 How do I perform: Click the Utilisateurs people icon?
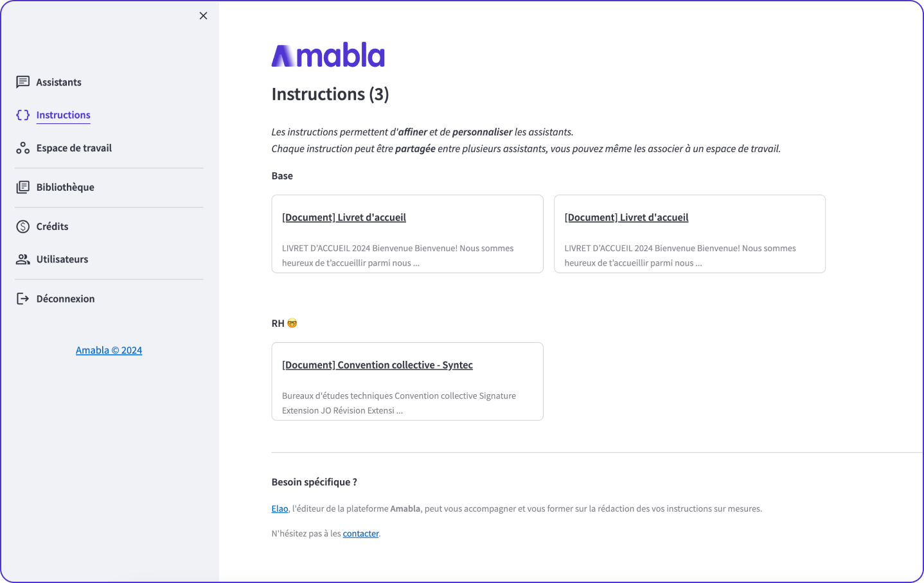pos(23,259)
